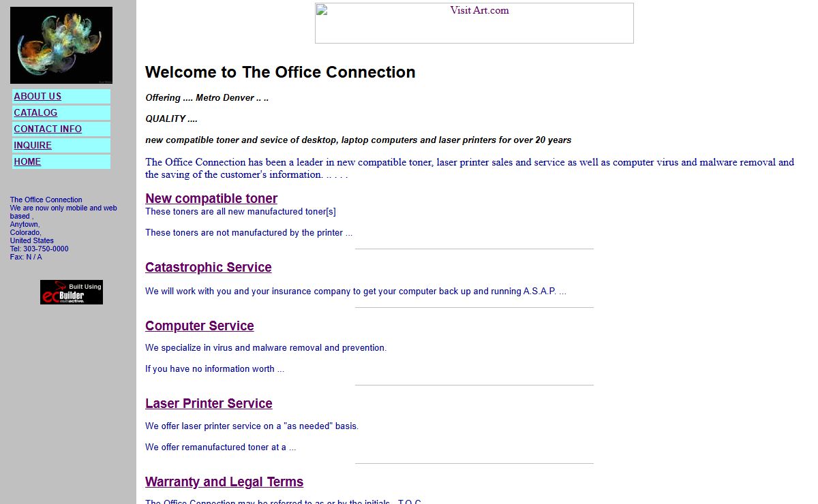
Task: Open the New compatible toner link
Action: 211,198
